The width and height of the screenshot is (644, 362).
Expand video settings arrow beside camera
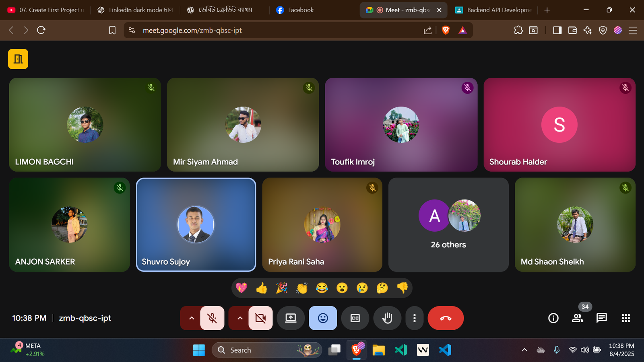click(240, 318)
